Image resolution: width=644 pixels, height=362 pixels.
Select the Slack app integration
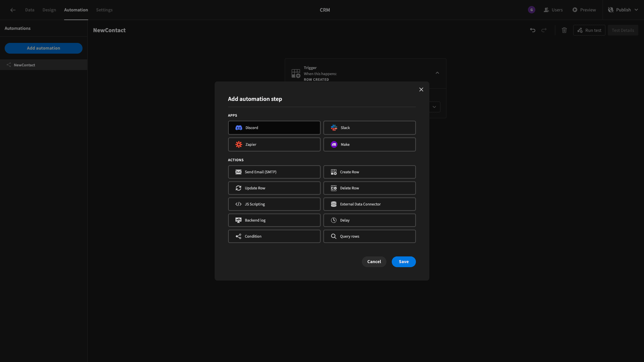[369, 127]
